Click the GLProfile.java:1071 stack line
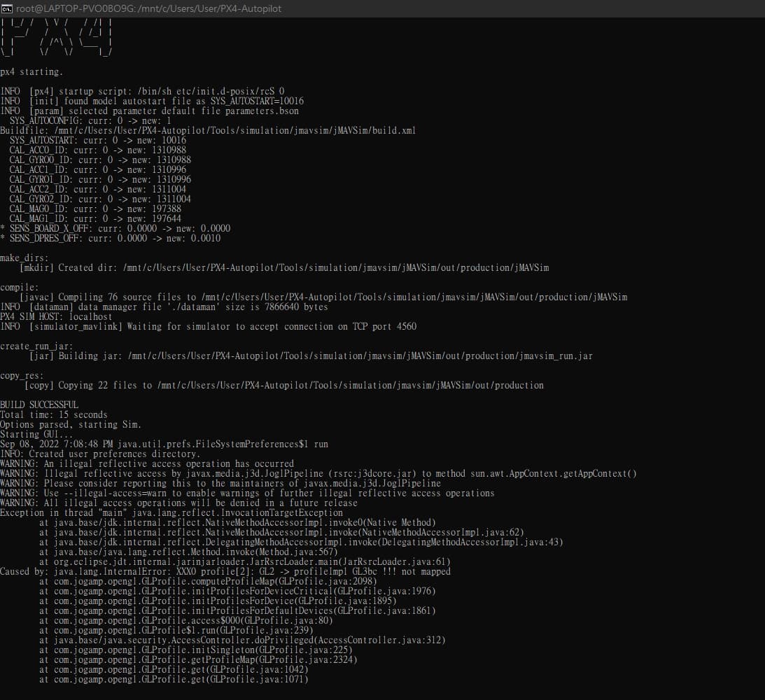The height and width of the screenshot is (700, 765). (x=174, y=680)
